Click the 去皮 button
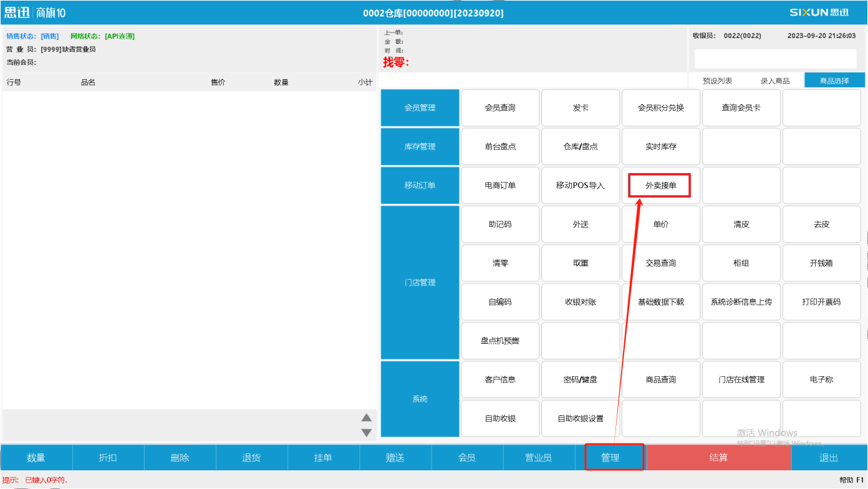This screenshot has height=489, width=868. (822, 224)
